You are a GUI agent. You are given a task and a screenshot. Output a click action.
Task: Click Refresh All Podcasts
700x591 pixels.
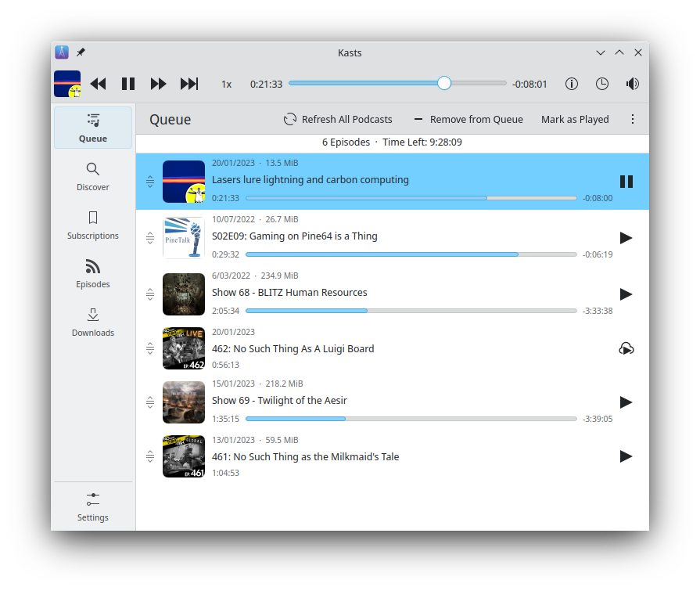(x=338, y=119)
